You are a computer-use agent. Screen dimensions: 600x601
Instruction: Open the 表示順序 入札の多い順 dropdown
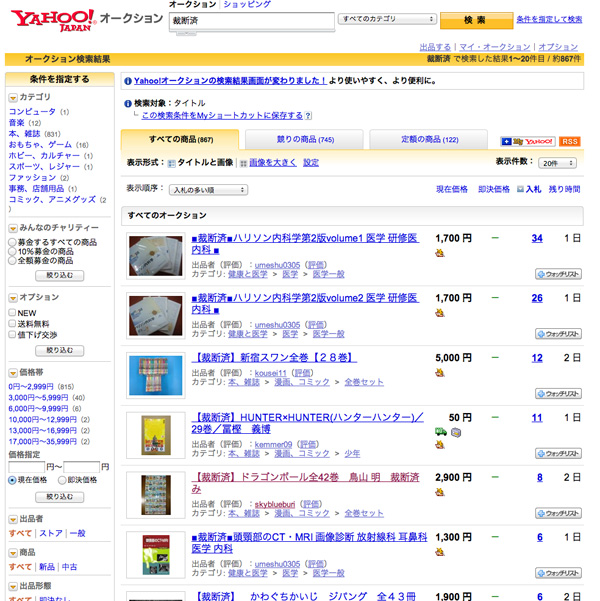(208, 190)
